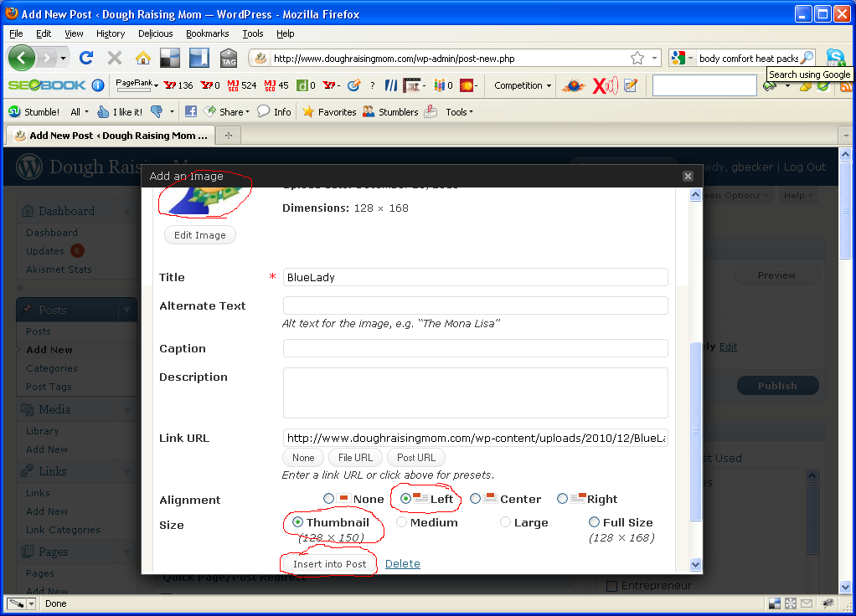Click the dialog's vertical scrollbar thumb
Screen dimensions: 856x616
click(695, 431)
